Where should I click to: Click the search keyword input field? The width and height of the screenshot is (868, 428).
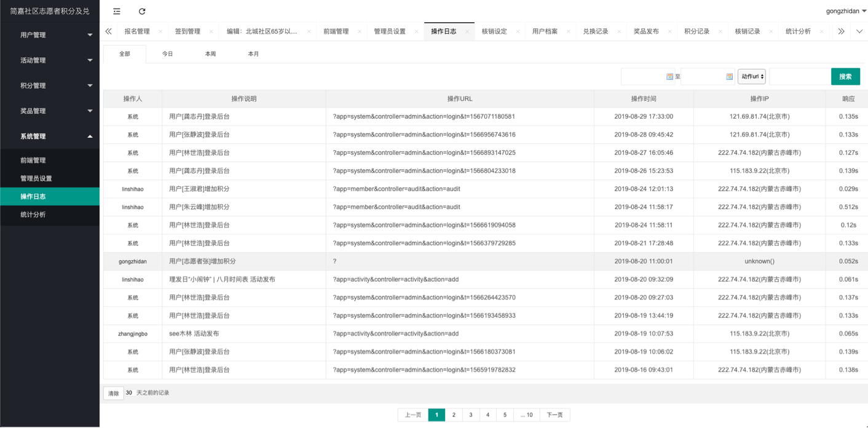[x=799, y=77]
